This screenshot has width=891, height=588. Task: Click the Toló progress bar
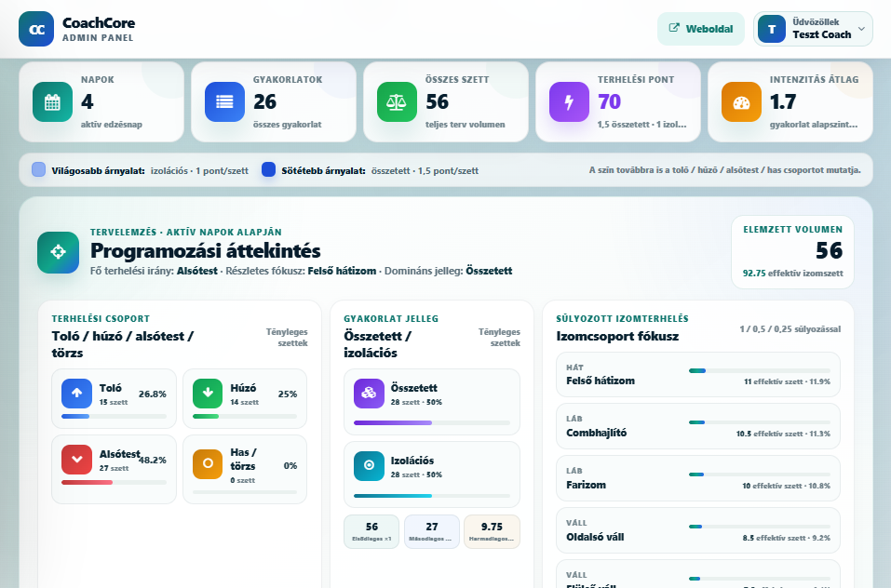pos(115,417)
